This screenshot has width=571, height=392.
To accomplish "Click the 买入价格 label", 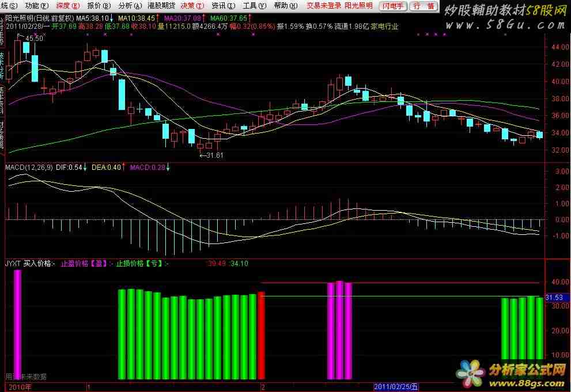I will (x=37, y=263).
